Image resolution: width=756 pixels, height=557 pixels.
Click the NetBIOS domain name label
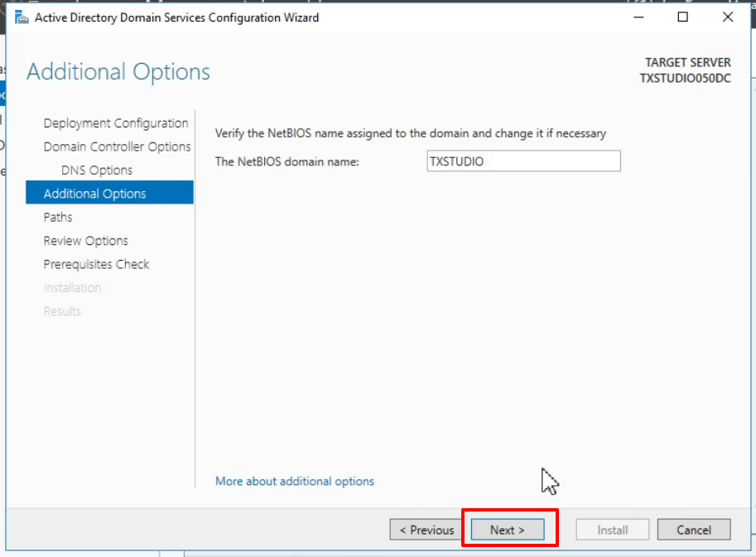(x=287, y=161)
